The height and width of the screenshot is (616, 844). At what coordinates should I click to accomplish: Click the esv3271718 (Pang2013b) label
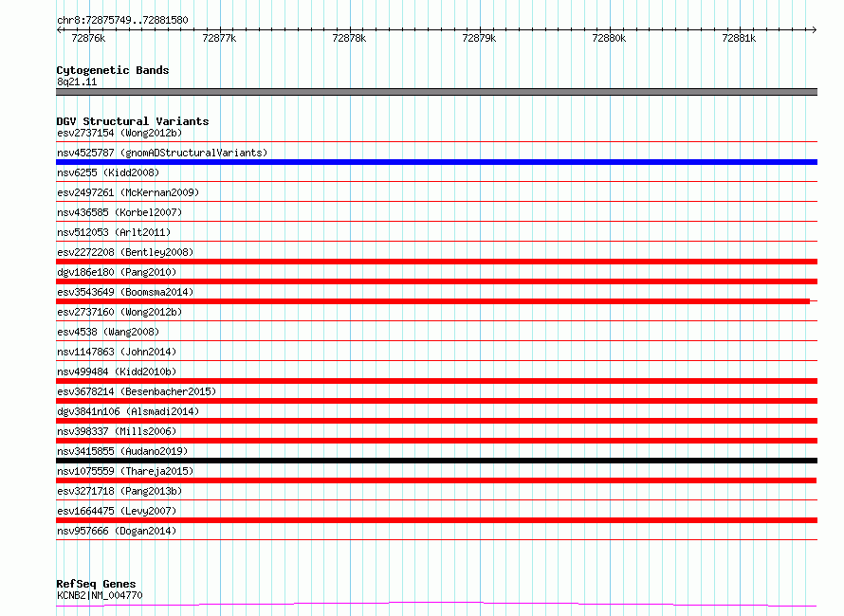(119, 491)
